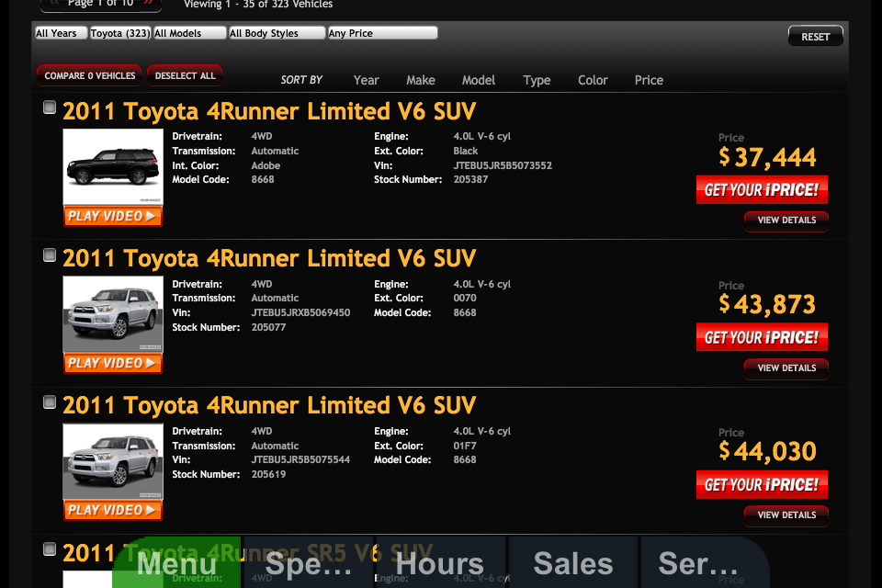
Task: View details of the $37,444 4Runner
Action: pyautogui.click(x=786, y=220)
